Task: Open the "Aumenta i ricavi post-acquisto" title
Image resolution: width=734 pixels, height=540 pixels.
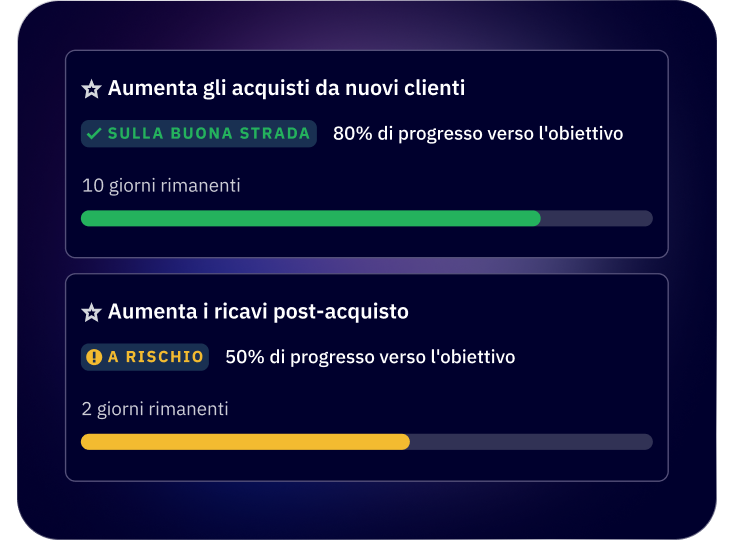Action: (x=258, y=312)
